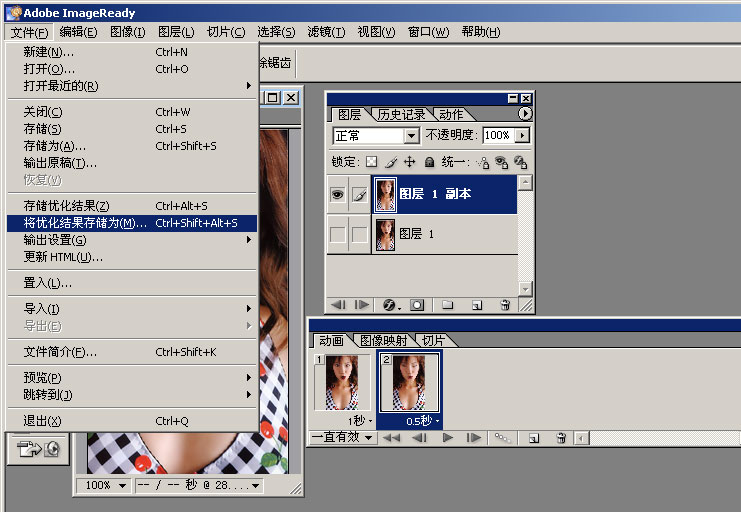Click the Jump to Photoshop toolbox button
Screen dimensions: 741x512
pyautogui.click(x=36, y=449)
